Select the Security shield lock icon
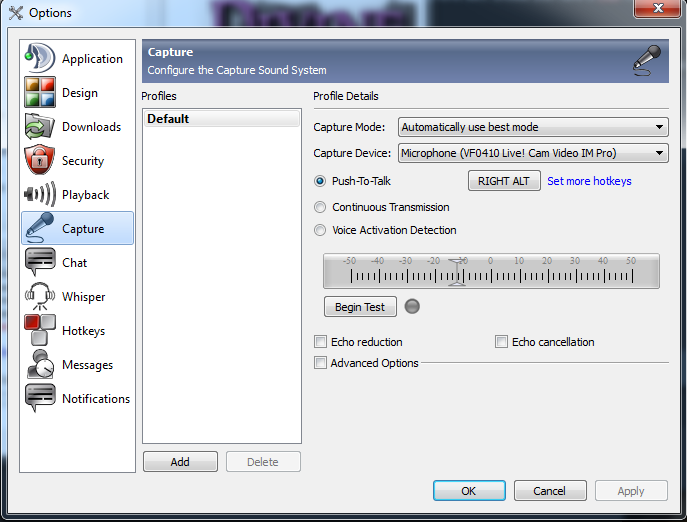 pyautogui.click(x=40, y=160)
